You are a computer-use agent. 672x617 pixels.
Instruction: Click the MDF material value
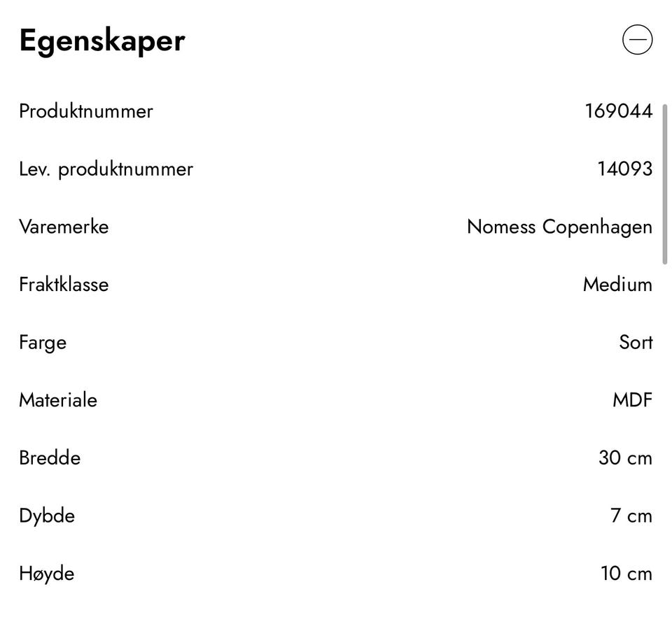click(633, 400)
